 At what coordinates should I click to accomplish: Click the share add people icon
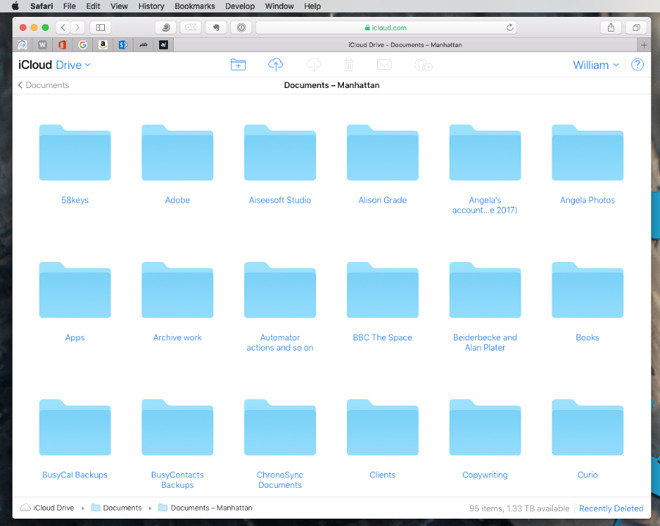(423, 65)
